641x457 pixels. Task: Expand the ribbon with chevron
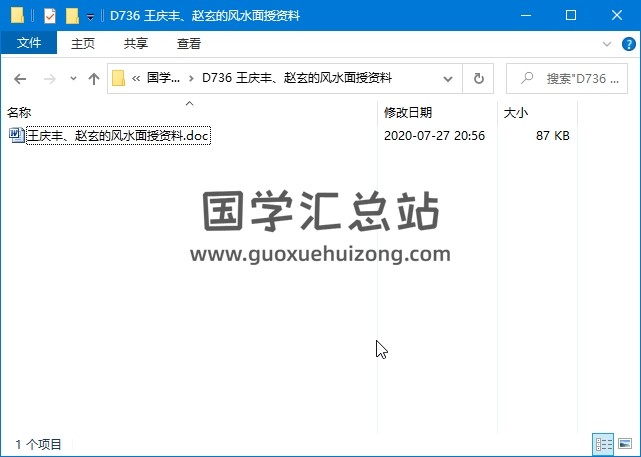(x=607, y=44)
